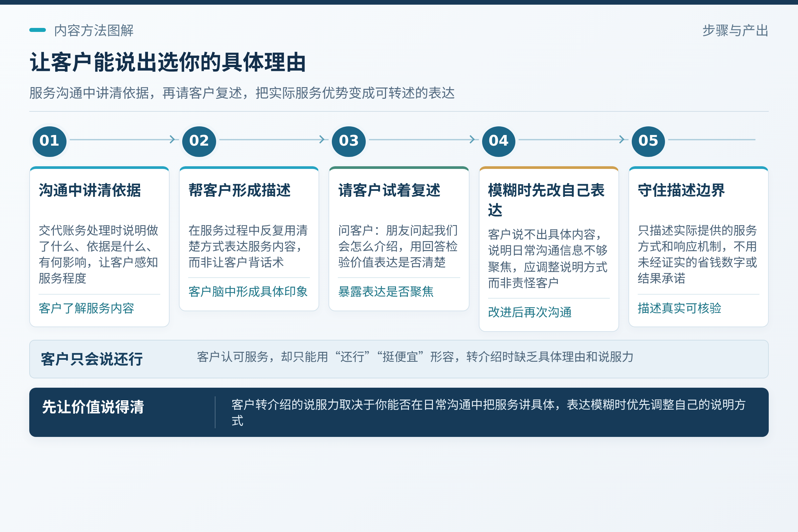The width and height of the screenshot is (798, 532).
Task: Click the output text 客户脑中形成具体印象
Action: point(248,292)
